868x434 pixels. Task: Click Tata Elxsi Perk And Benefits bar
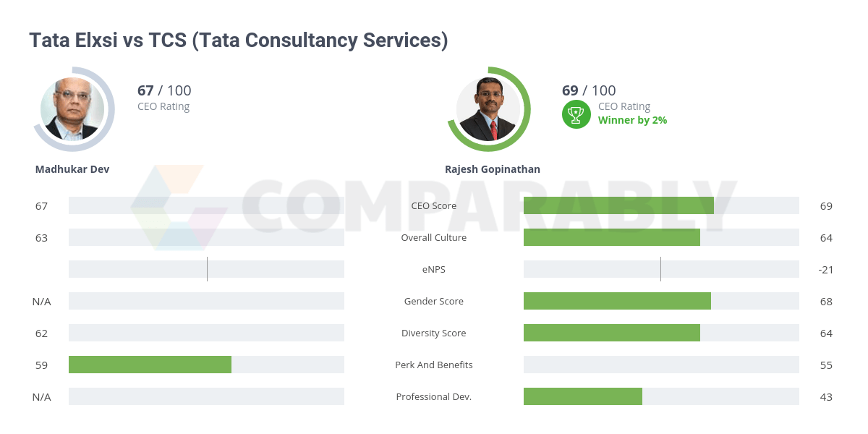(x=150, y=365)
